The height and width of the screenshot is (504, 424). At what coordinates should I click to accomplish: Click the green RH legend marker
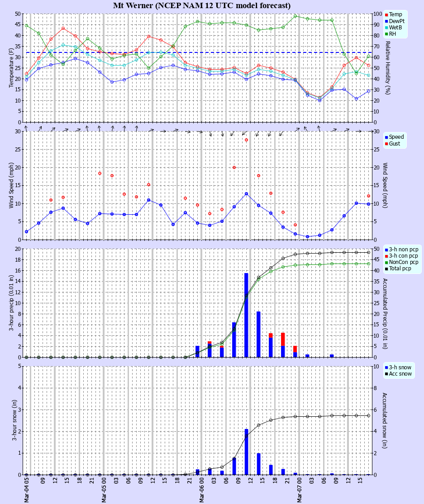[386, 33]
